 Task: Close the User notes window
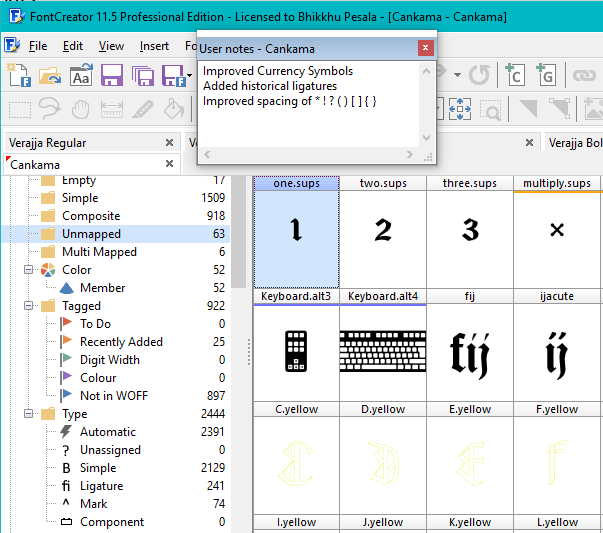click(426, 48)
